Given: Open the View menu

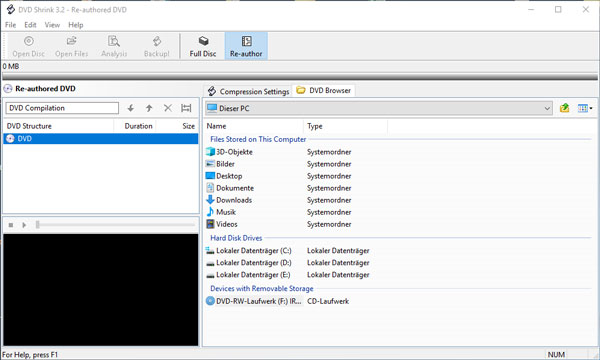Looking at the screenshot, I should pos(52,25).
